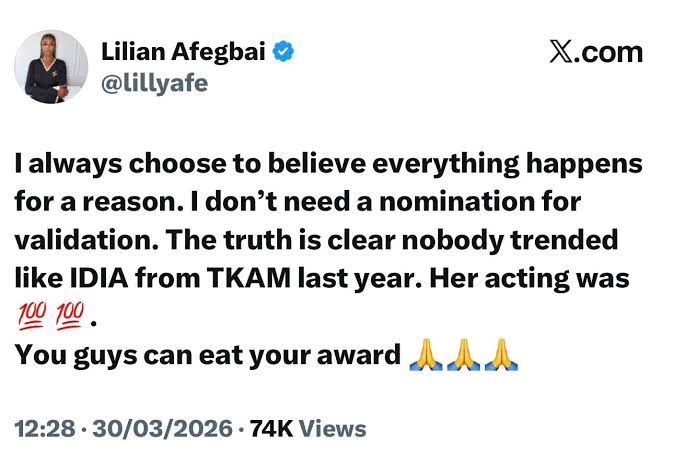This screenshot has height=455, width=674.
Task: View the 74K Views count
Action: click(x=307, y=429)
